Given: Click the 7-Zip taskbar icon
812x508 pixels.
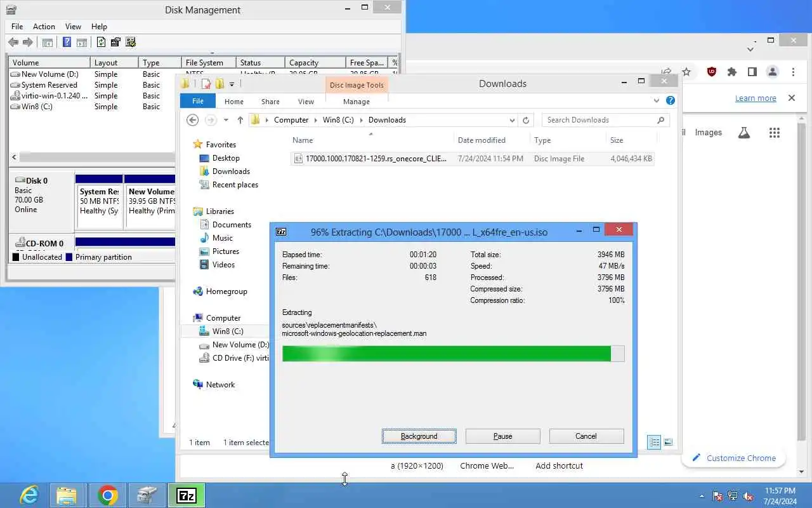Looking at the screenshot, I should click(187, 495).
